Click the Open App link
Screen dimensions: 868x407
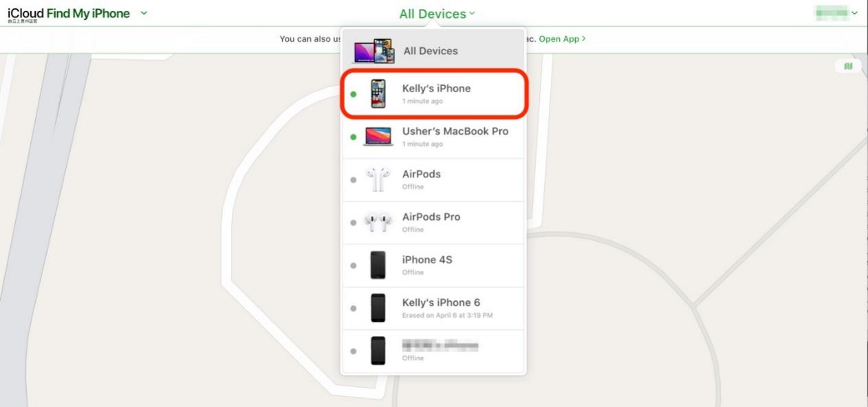(562, 39)
